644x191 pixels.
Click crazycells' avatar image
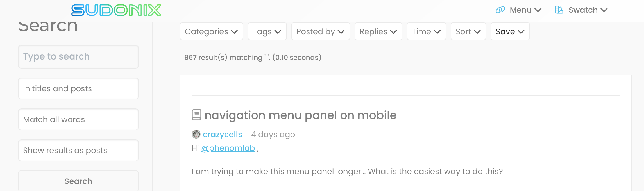pos(196,134)
